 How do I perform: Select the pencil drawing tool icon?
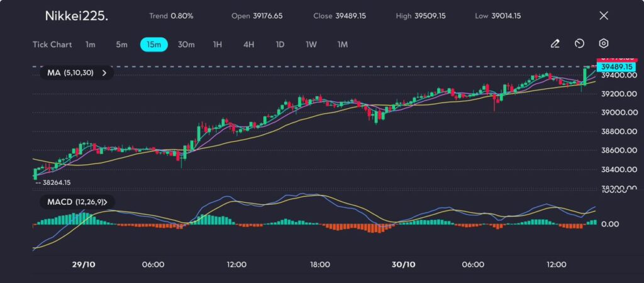coord(555,44)
